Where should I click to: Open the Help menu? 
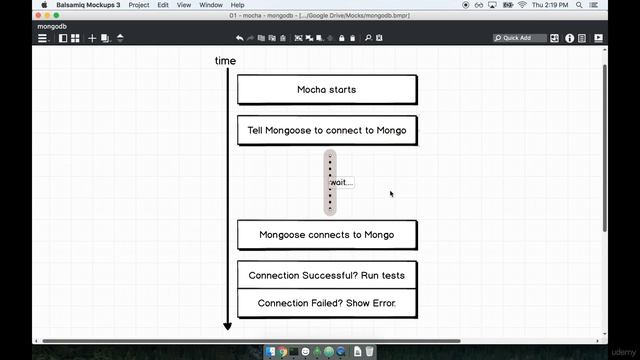[x=238, y=5]
